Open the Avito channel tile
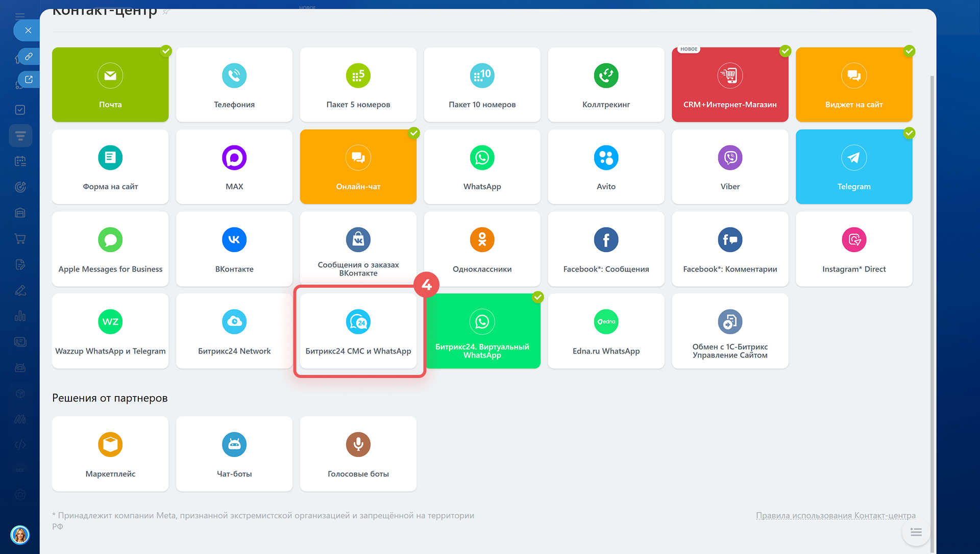The image size is (980, 554). 606,167
